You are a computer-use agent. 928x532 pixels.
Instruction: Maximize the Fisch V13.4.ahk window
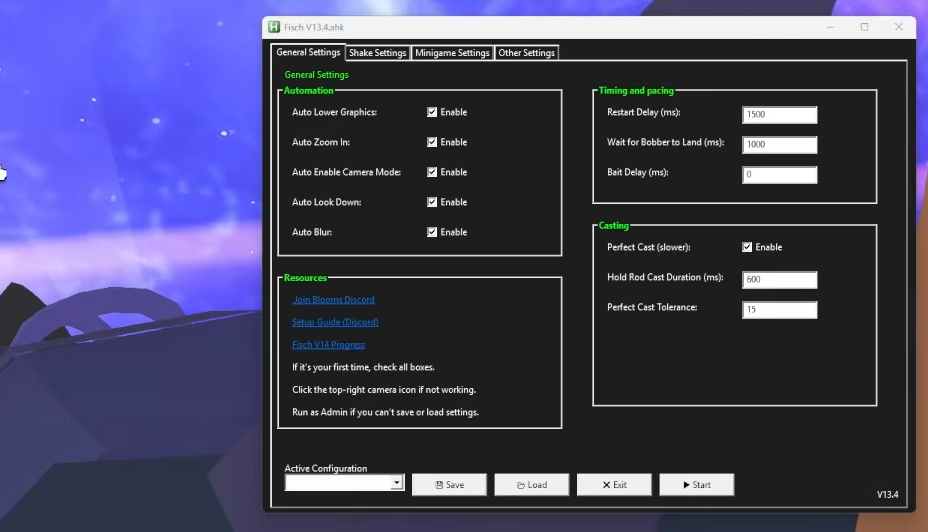[x=865, y=27]
